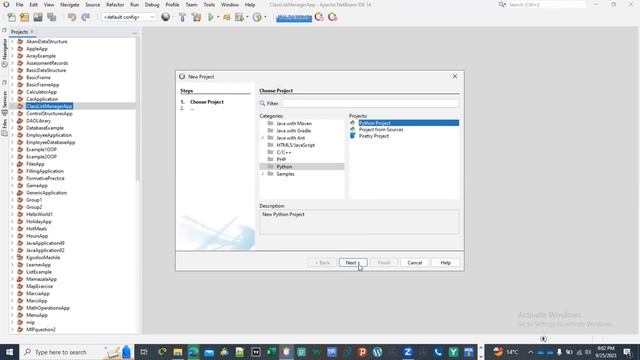Select the EmployeeDatabaseApp project

pyautogui.click(x=51, y=142)
